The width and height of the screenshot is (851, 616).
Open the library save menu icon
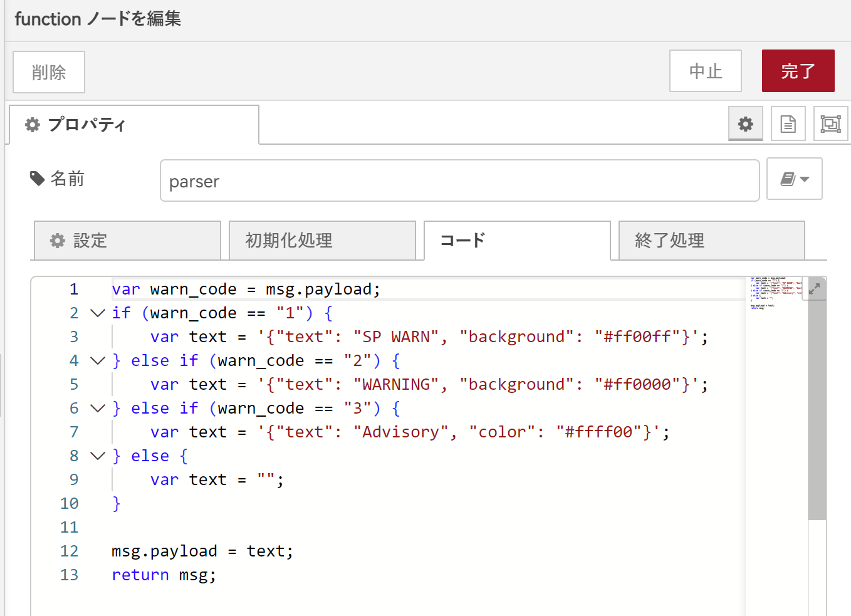pyautogui.click(x=789, y=179)
